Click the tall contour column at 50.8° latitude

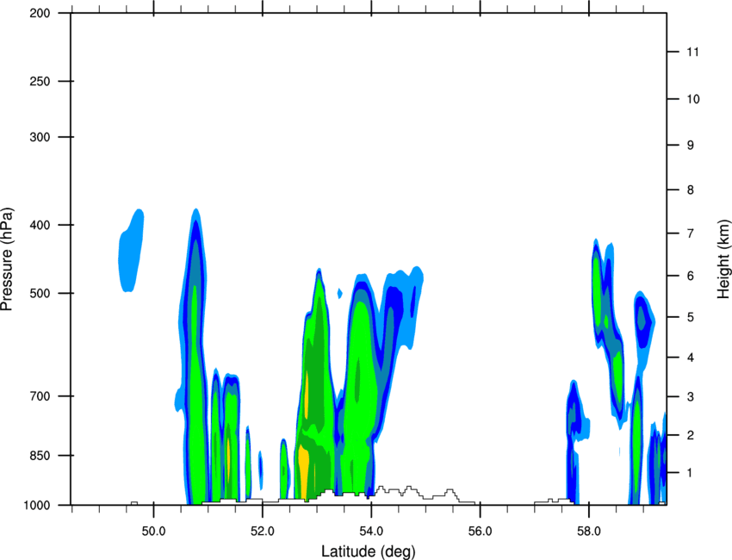point(194,355)
